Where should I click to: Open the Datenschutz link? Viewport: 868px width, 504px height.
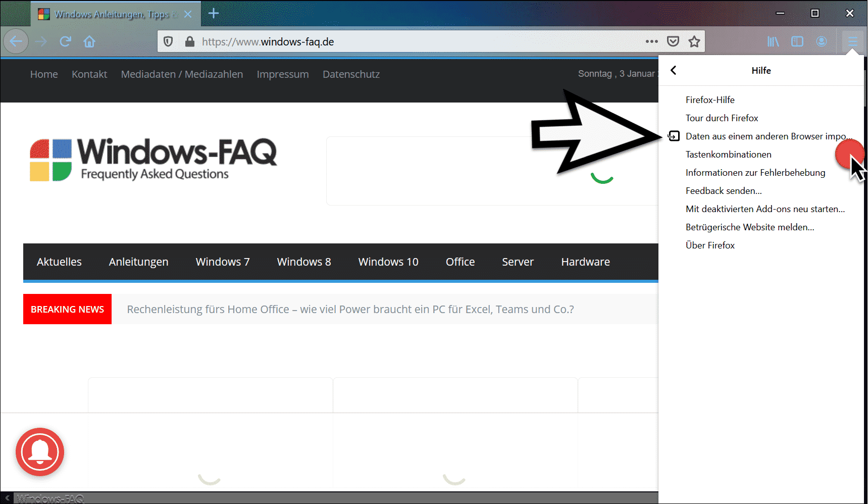point(351,74)
